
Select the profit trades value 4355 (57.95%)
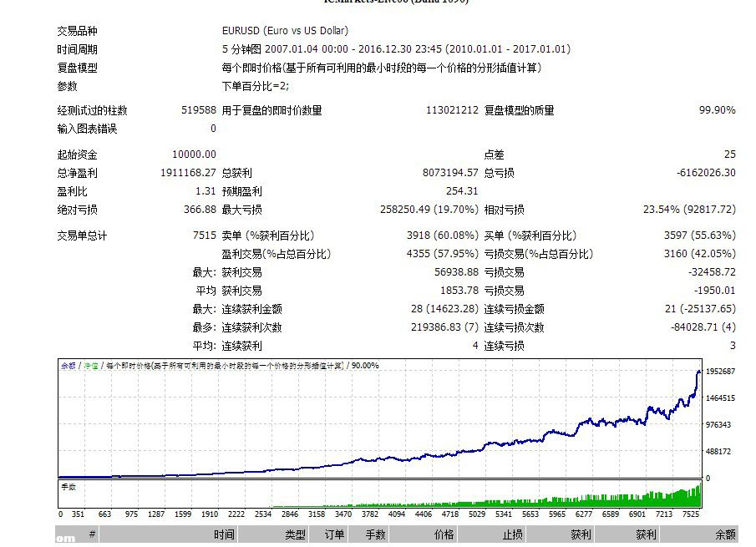tap(442, 254)
